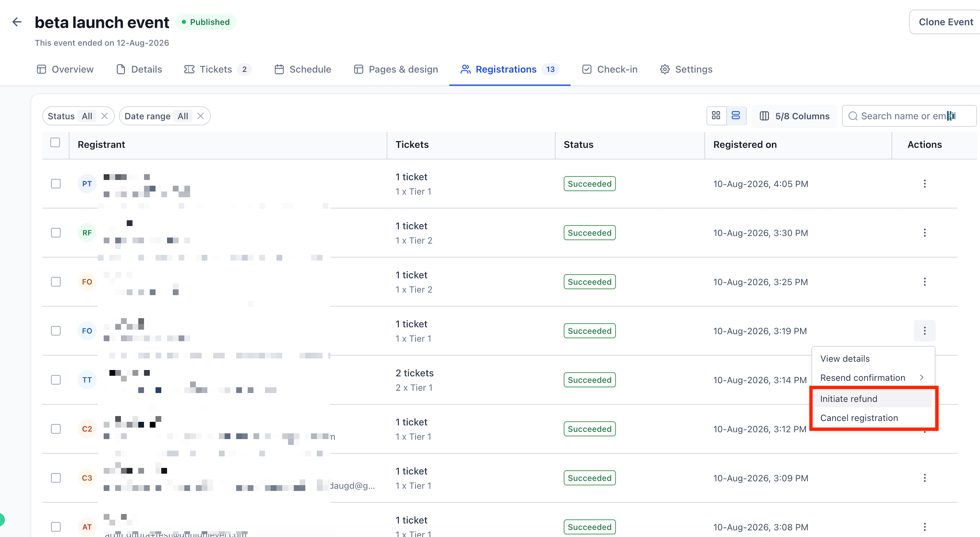
Task: Switch to grid view layout icon
Action: (716, 116)
